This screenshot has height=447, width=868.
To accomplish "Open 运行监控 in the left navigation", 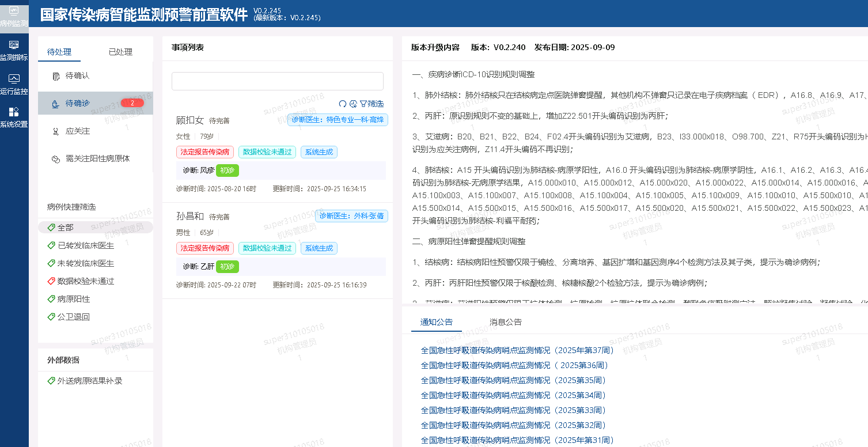I will point(14,84).
